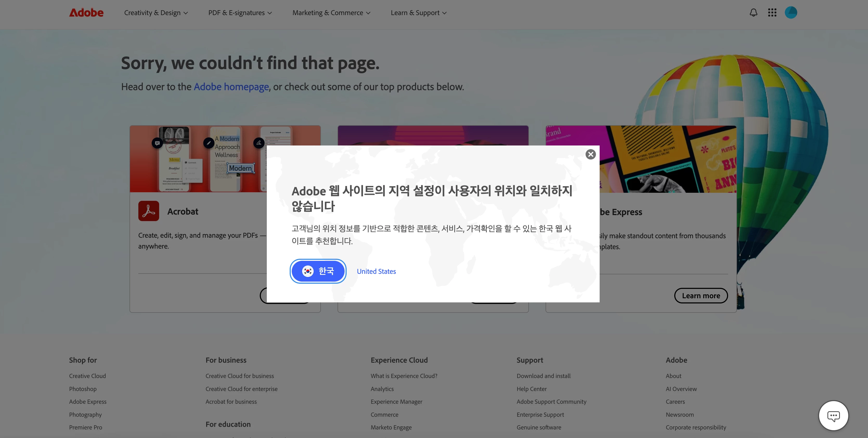The image size is (868, 438).
Task: Choose United States region link
Action: tap(376, 271)
